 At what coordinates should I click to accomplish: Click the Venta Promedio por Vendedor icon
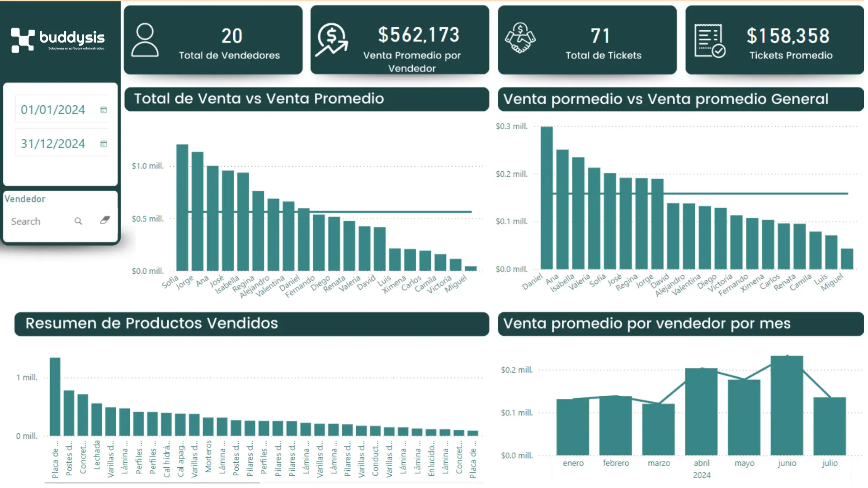[x=334, y=40]
